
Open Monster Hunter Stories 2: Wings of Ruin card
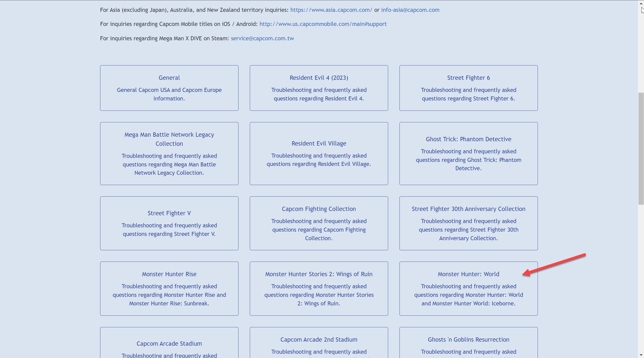coord(319,289)
